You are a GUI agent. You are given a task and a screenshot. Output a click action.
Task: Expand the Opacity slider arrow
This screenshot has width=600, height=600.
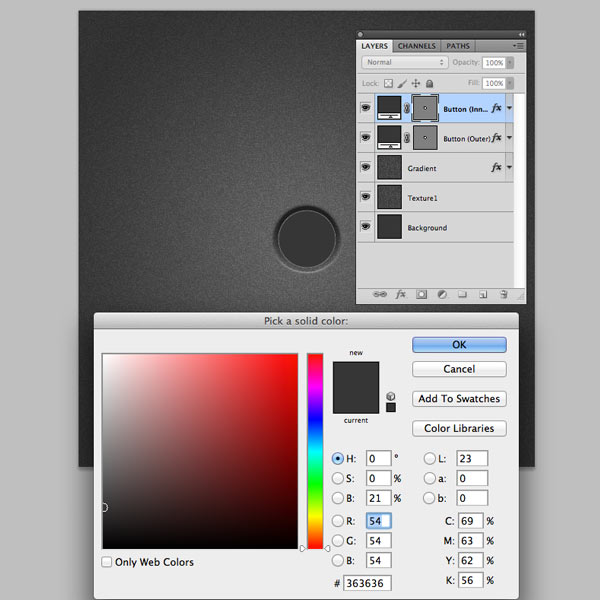click(510, 63)
